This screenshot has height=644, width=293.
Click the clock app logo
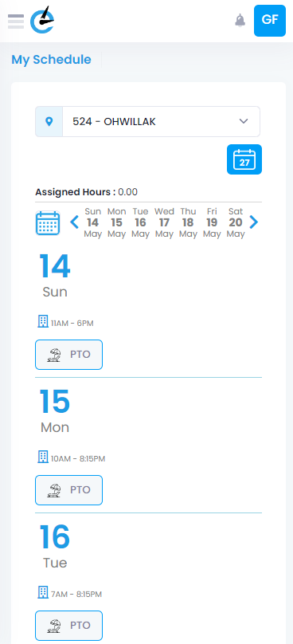[42, 20]
